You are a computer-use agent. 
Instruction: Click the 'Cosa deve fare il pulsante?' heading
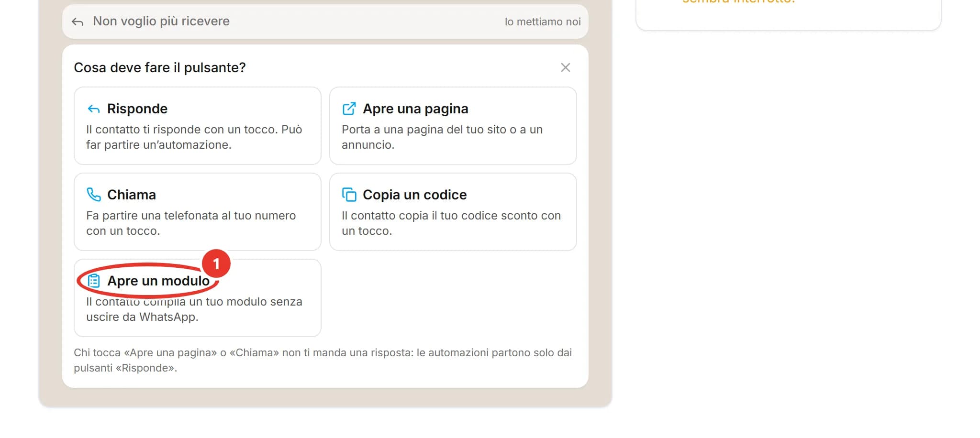pyautogui.click(x=160, y=67)
